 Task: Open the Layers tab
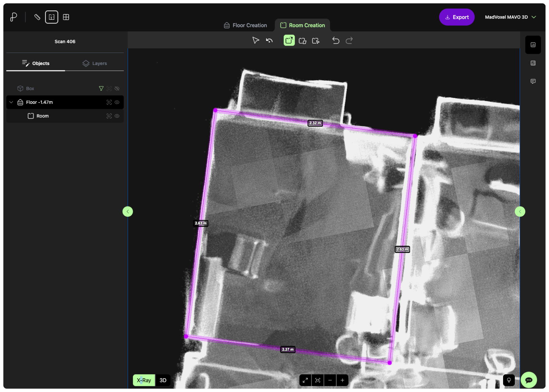(95, 63)
